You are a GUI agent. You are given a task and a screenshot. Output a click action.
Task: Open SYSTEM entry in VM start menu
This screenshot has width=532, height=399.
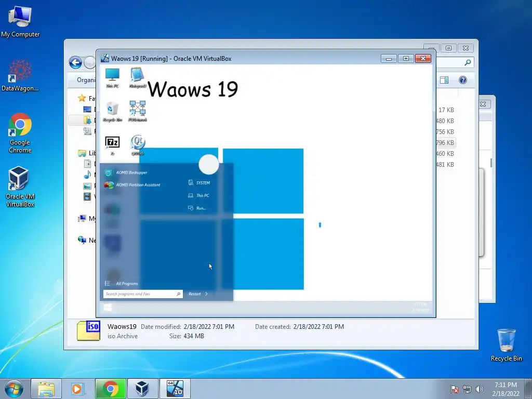[199, 183]
